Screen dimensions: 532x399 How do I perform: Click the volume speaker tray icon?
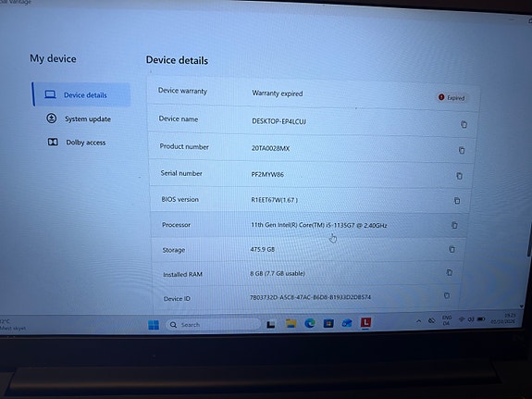coord(471,319)
